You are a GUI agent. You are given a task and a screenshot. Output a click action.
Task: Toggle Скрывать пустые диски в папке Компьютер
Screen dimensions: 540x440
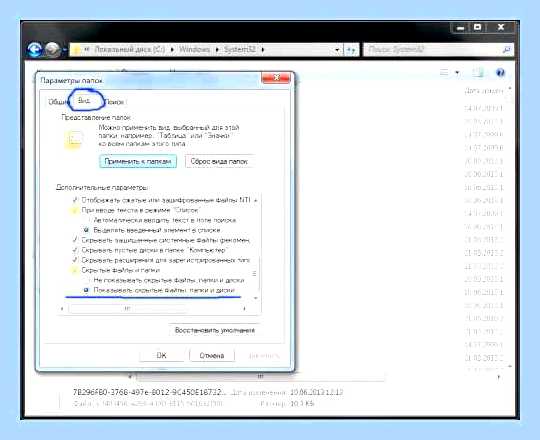(75, 250)
